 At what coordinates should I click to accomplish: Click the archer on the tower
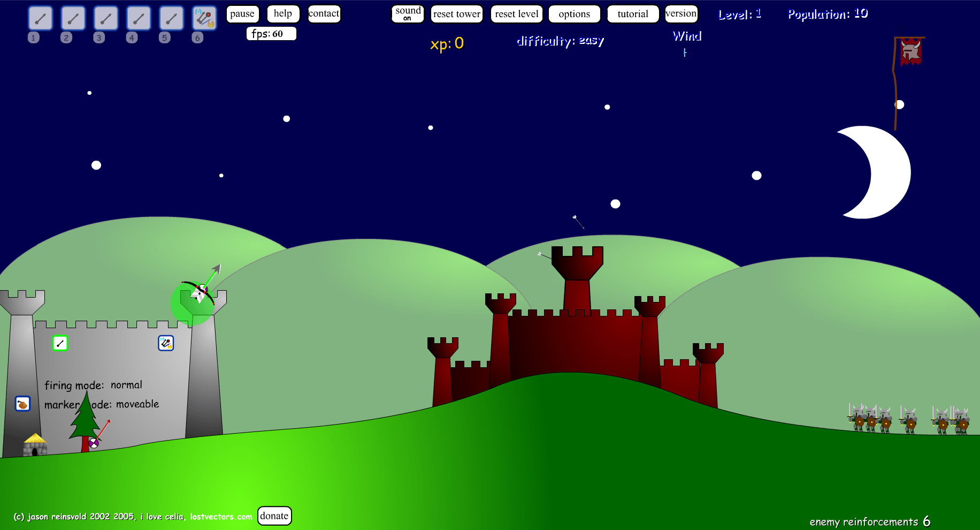coord(199,293)
